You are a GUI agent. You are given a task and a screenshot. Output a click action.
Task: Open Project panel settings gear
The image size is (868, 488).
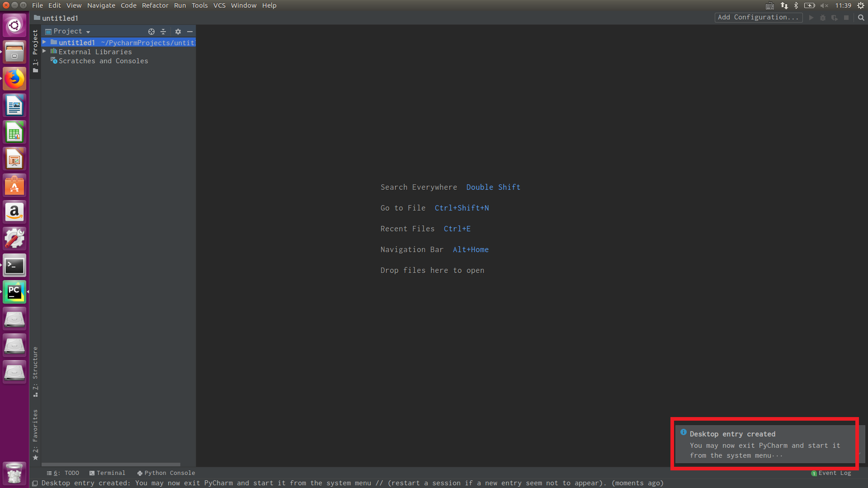tap(178, 32)
